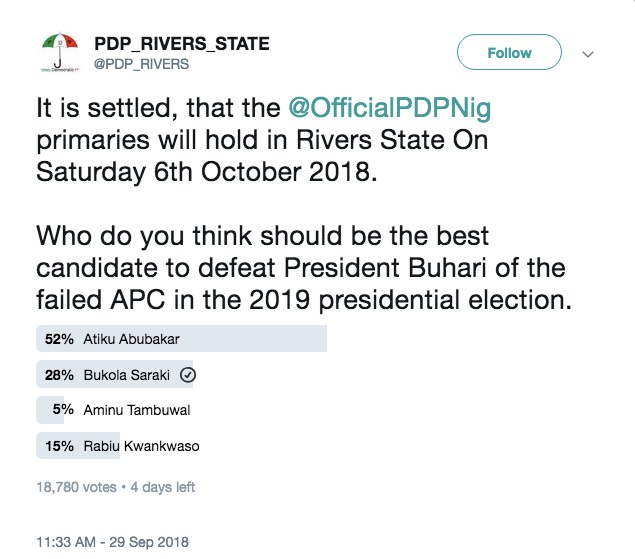
Task: Click the 15% result percentage
Action: pyautogui.click(x=58, y=445)
